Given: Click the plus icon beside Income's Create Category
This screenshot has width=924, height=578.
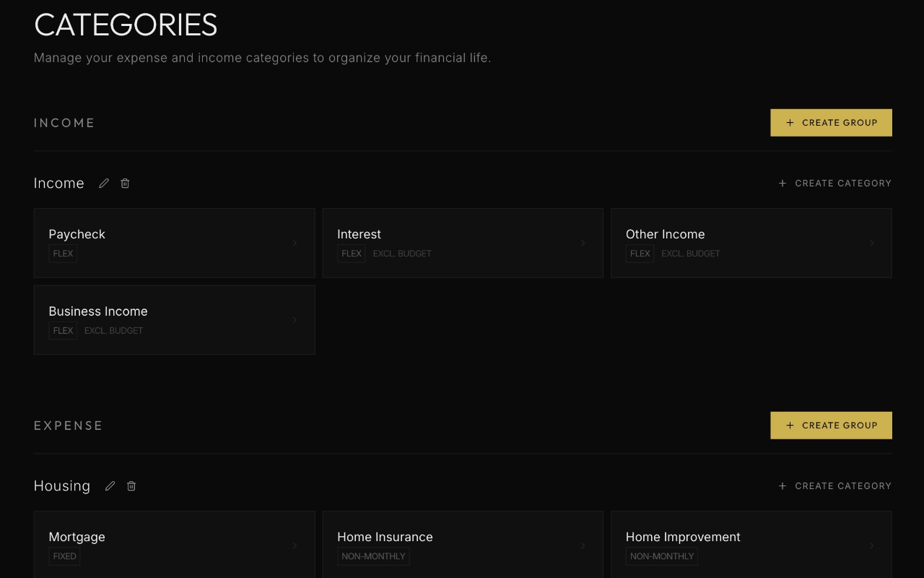Looking at the screenshot, I should tap(783, 183).
